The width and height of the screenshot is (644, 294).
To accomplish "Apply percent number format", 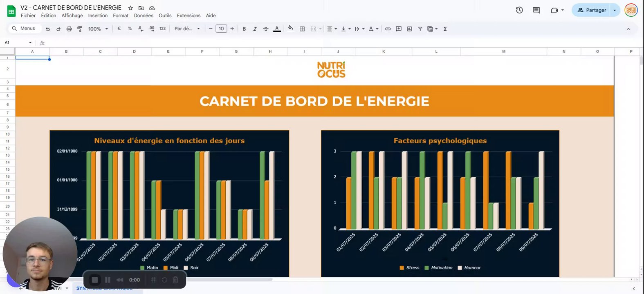I will [130, 29].
